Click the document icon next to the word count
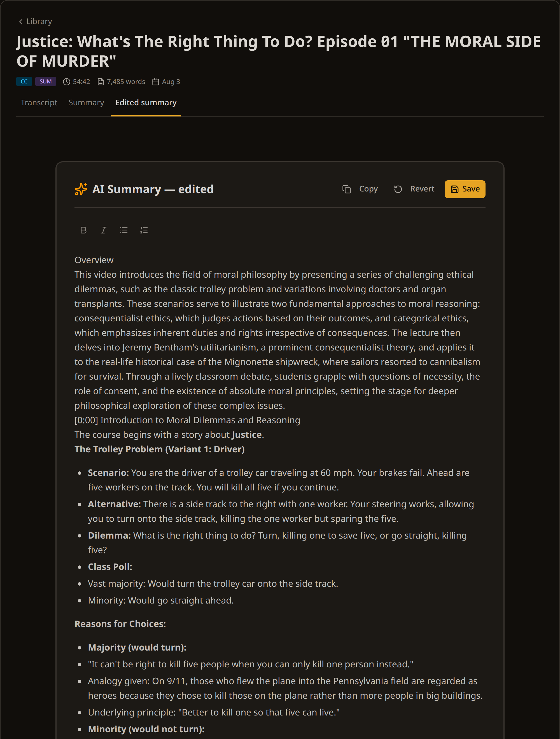 pos(101,82)
